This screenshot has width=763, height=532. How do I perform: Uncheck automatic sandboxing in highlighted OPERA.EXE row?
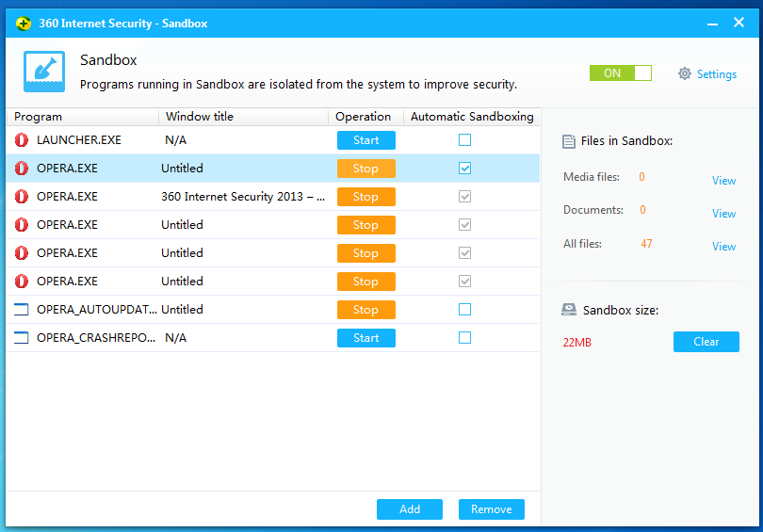coord(464,169)
